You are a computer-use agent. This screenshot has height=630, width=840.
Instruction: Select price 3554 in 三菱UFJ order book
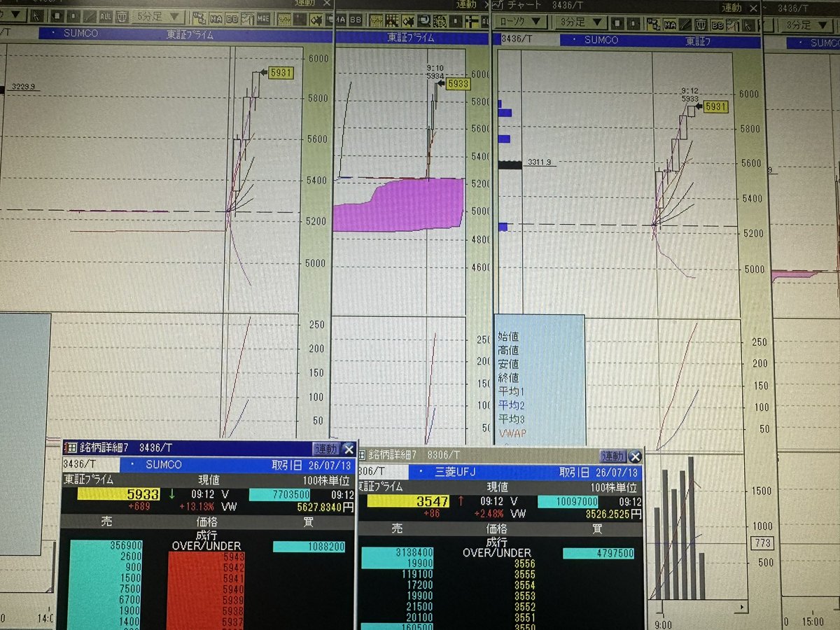[525, 585]
